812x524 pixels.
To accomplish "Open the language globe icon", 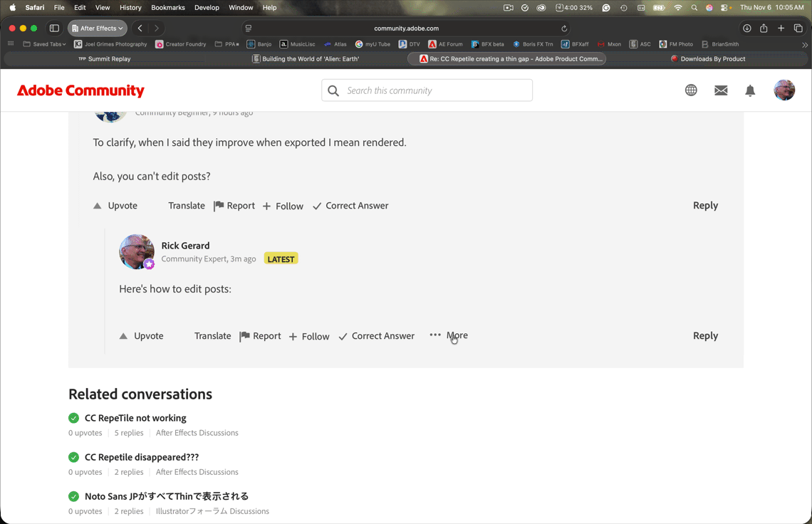I will click(691, 90).
